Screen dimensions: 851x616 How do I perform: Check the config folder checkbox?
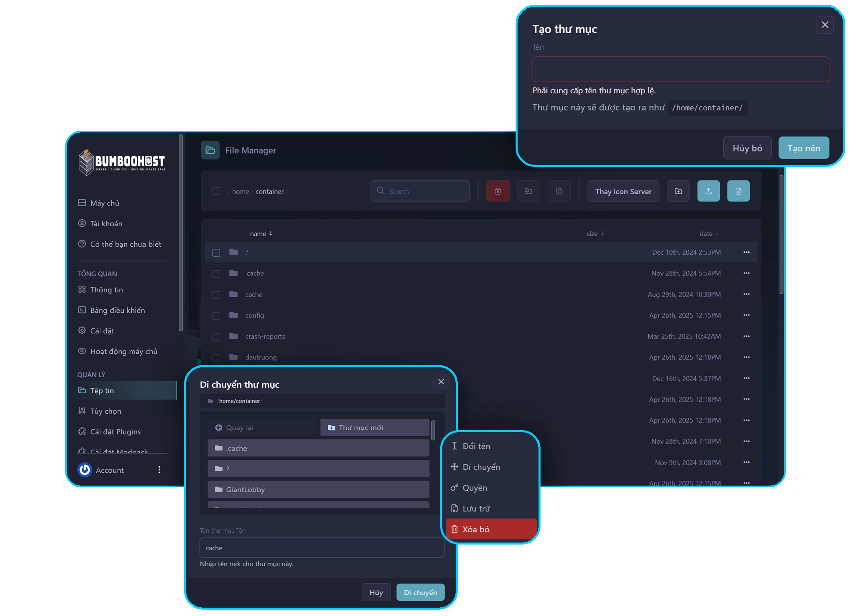pos(216,316)
